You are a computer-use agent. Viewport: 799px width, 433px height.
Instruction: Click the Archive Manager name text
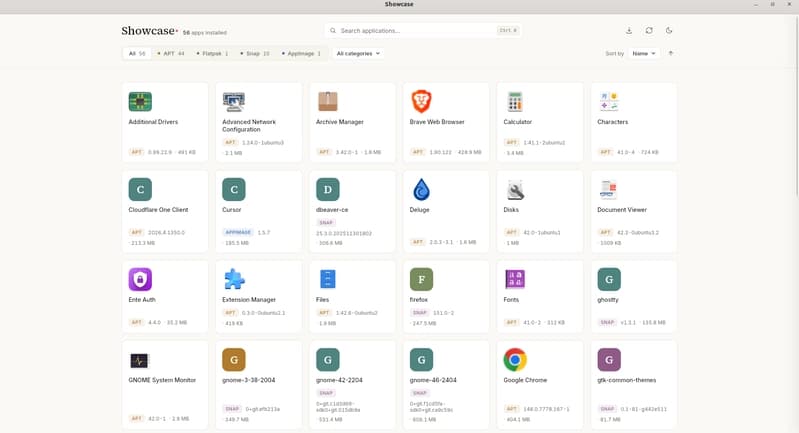click(x=339, y=122)
